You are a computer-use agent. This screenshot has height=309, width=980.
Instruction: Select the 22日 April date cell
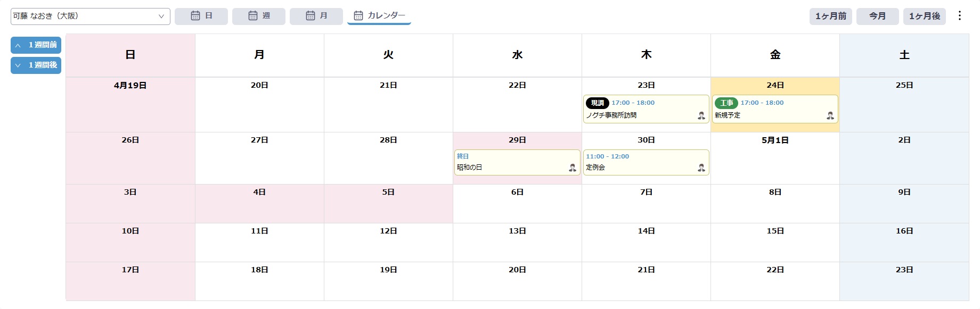pyautogui.click(x=517, y=105)
